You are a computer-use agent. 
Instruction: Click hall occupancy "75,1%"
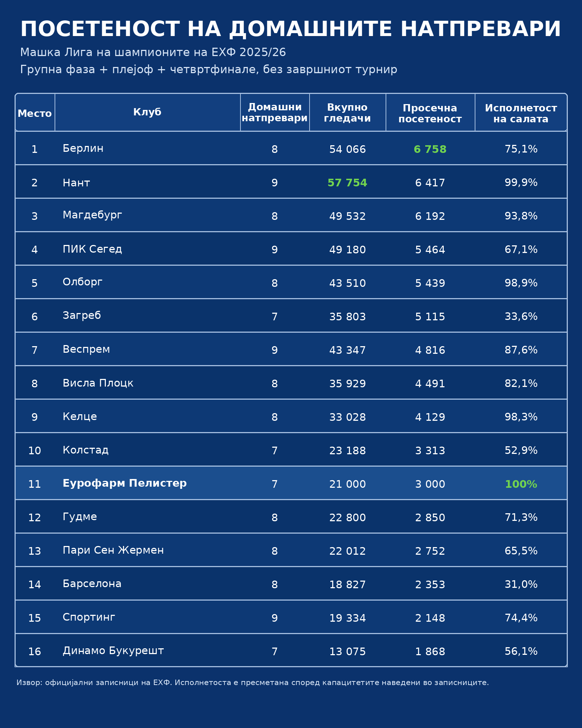[x=521, y=149]
